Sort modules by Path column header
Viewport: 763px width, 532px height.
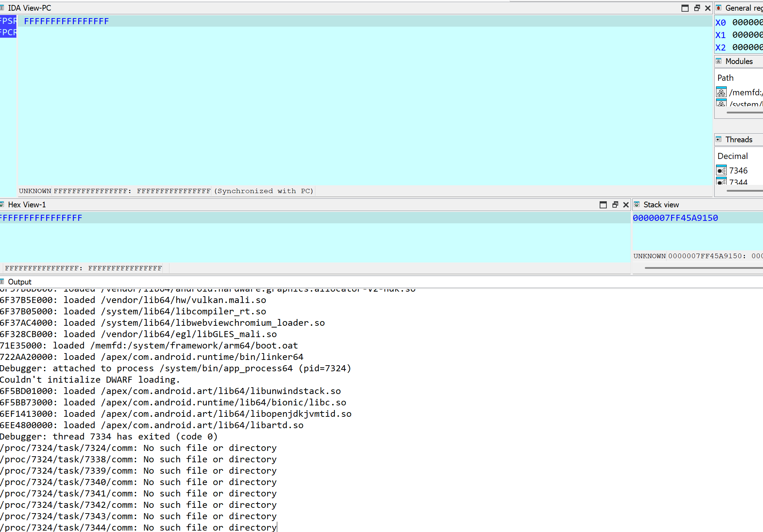coord(725,78)
